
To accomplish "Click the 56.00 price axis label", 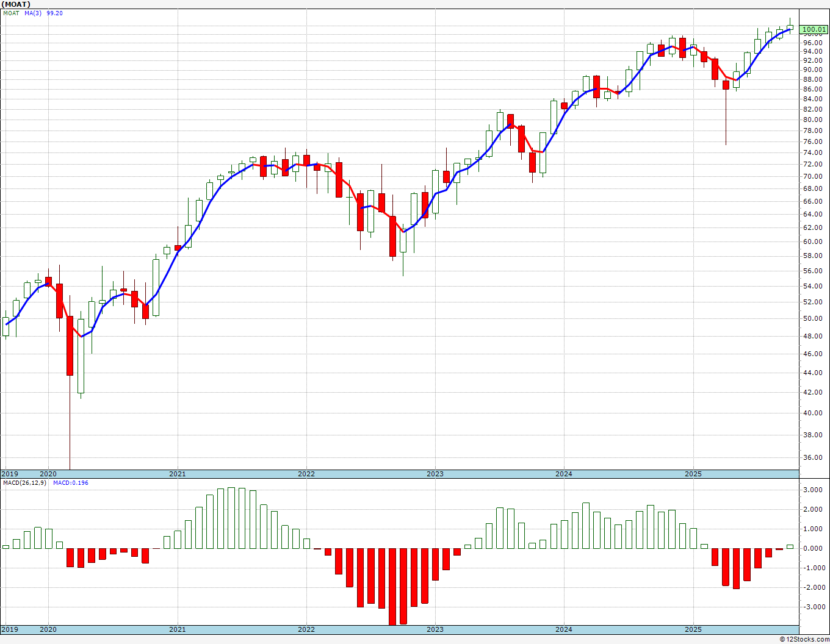I will [812, 271].
